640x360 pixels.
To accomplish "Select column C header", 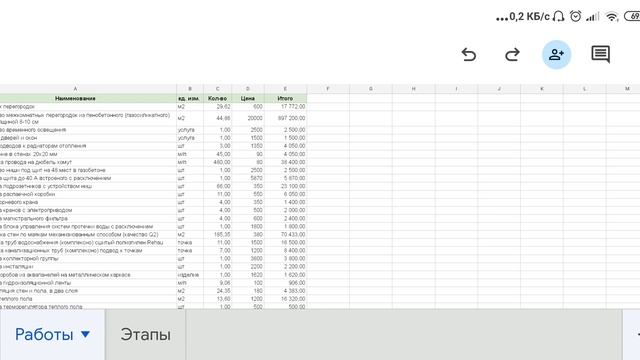I will point(218,89).
